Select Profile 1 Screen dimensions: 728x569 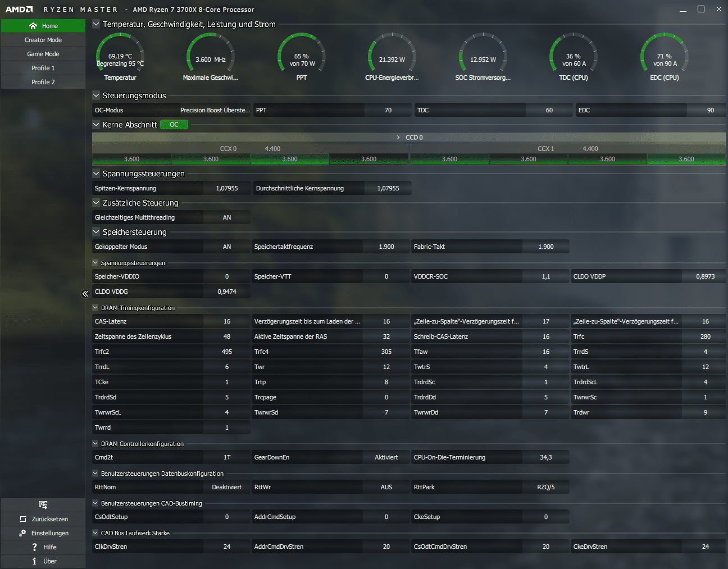click(x=43, y=68)
